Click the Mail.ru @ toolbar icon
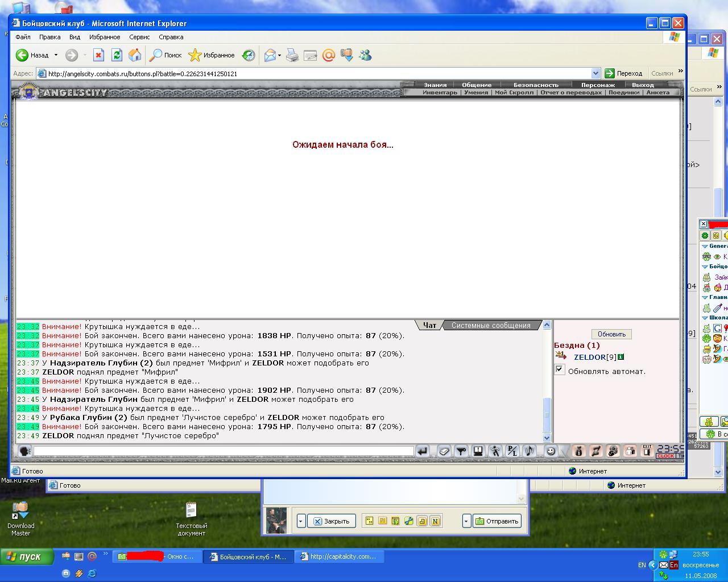728x582 pixels. [328, 55]
